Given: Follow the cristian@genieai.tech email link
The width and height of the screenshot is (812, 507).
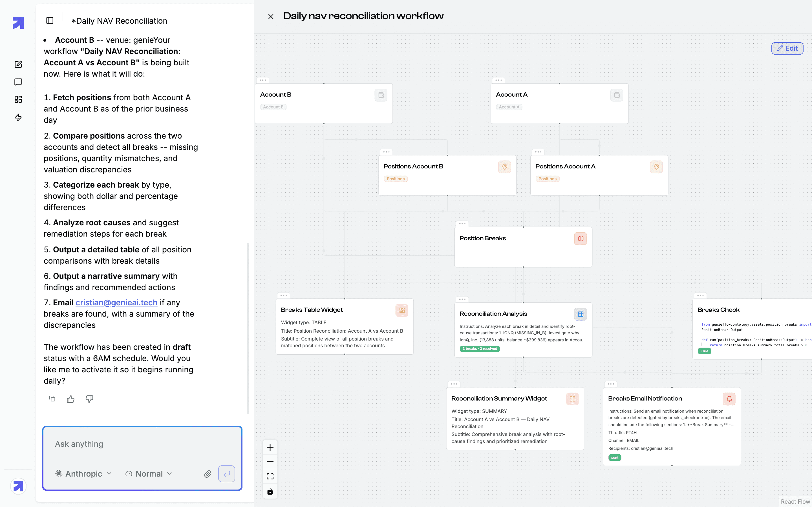Looking at the screenshot, I should 116,303.
